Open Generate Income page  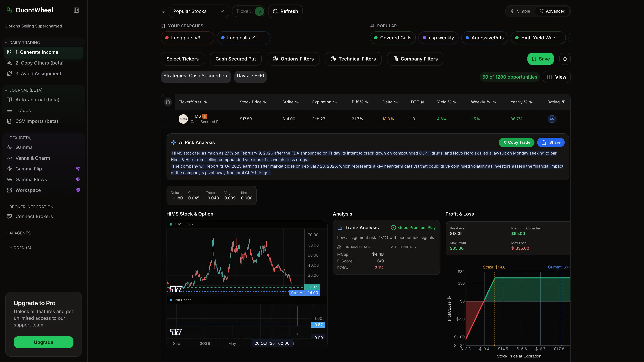click(44, 52)
